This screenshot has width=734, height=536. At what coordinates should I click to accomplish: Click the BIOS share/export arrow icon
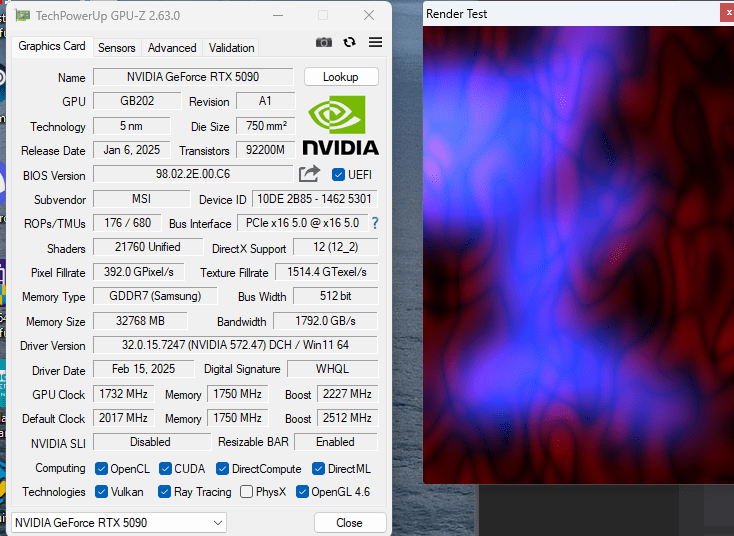(309, 174)
